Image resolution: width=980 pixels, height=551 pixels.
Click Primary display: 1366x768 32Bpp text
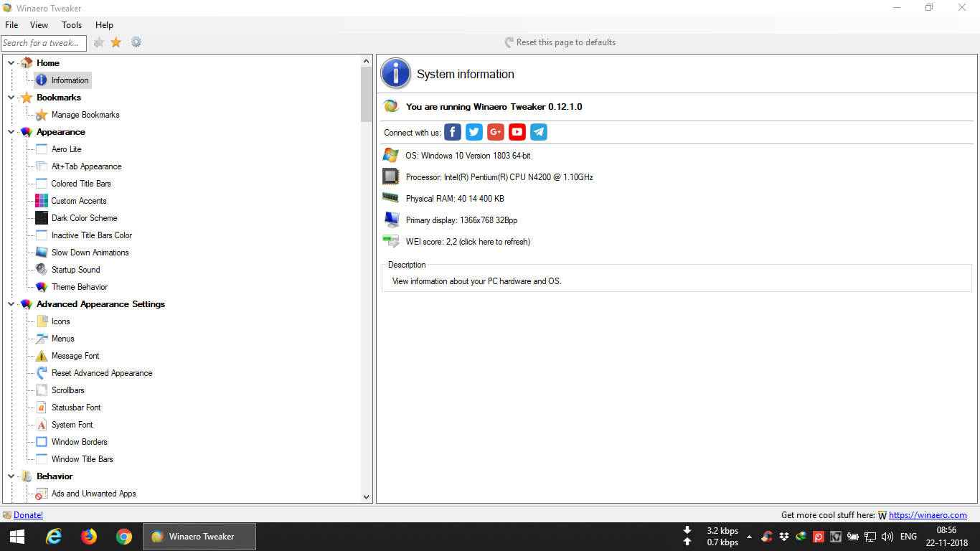tap(461, 220)
